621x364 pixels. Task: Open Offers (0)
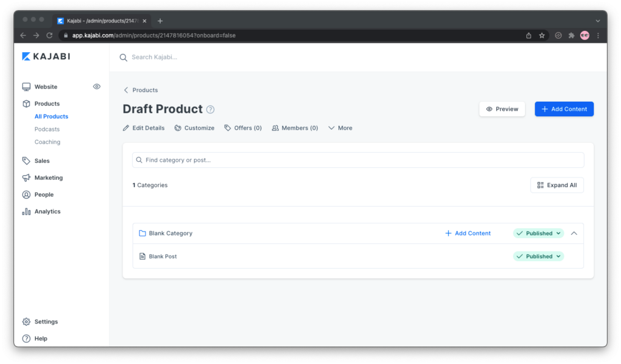click(x=243, y=128)
